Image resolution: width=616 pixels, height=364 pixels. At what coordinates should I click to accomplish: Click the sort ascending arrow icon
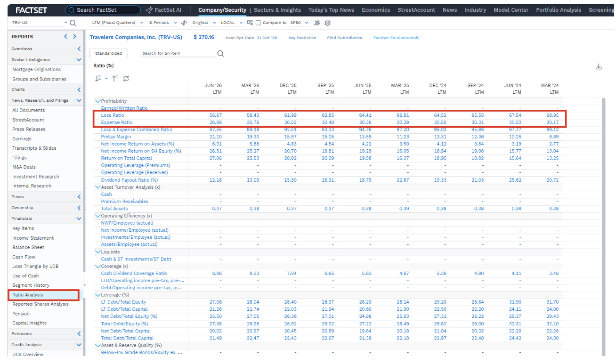point(115,79)
